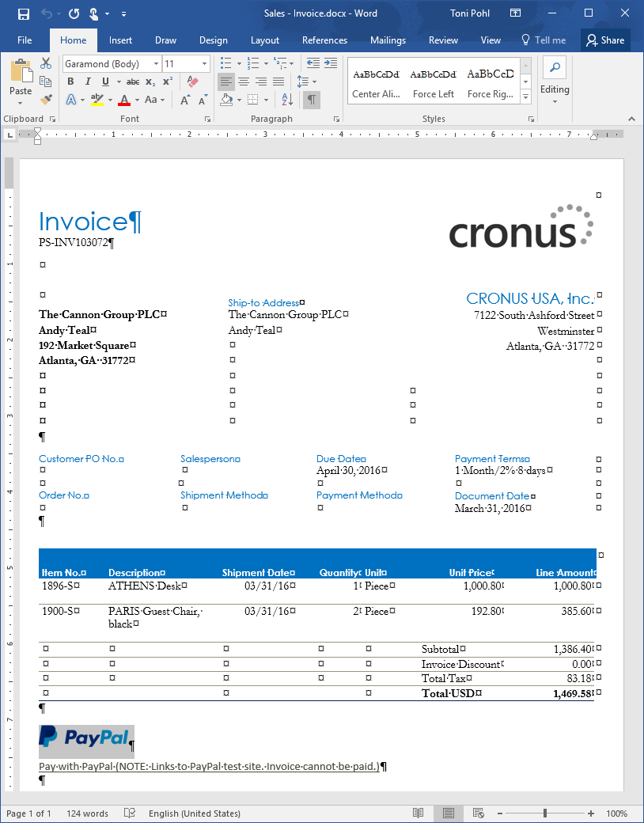Click the Share button
Viewport: 644px width, 823px height.
click(x=605, y=40)
